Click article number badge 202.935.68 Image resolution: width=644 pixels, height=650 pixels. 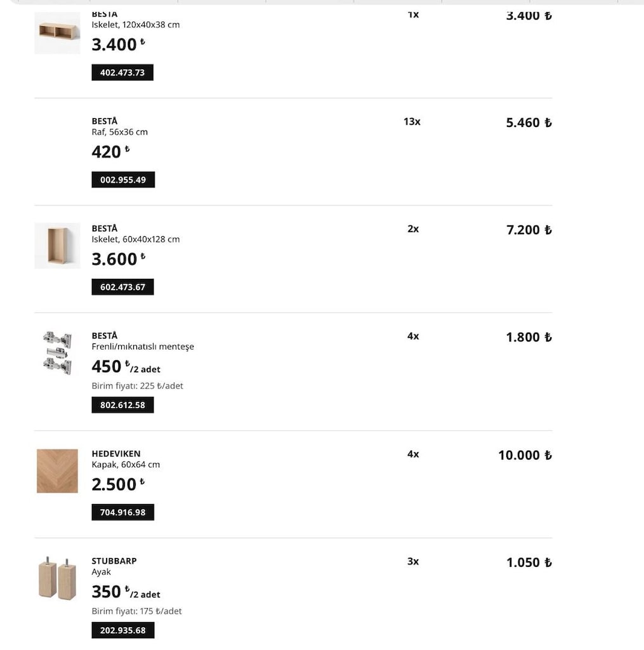coord(122,630)
